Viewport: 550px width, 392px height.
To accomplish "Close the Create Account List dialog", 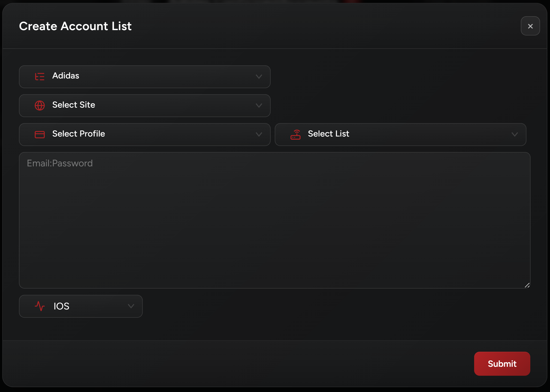I will tap(530, 26).
